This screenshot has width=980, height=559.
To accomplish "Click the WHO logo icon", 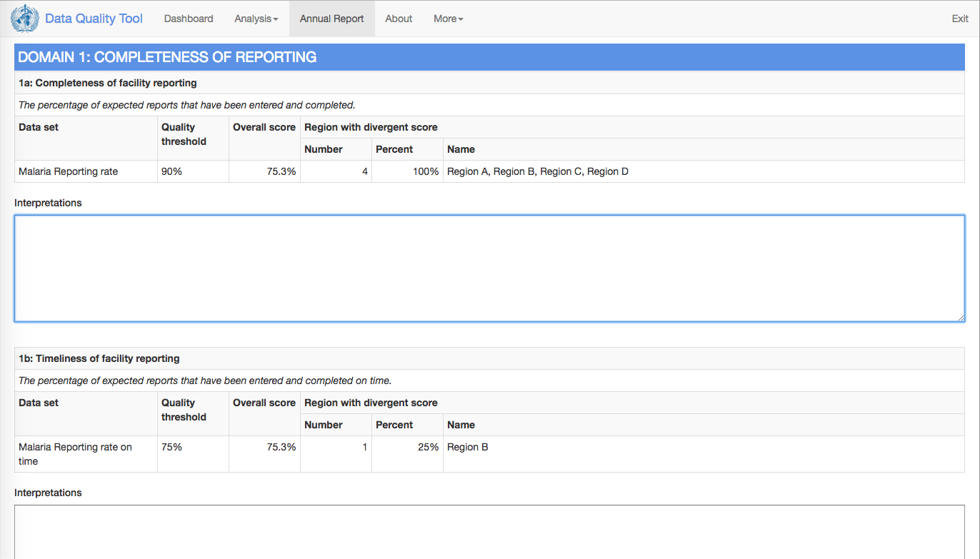I will click(24, 19).
